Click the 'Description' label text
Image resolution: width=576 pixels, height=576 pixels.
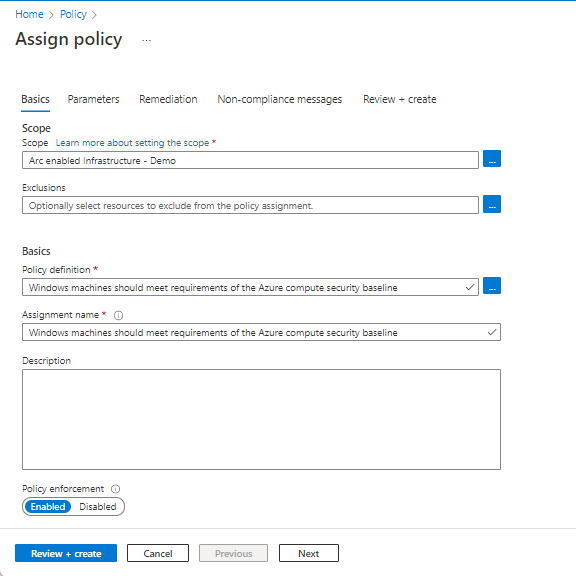(x=46, y=361)
